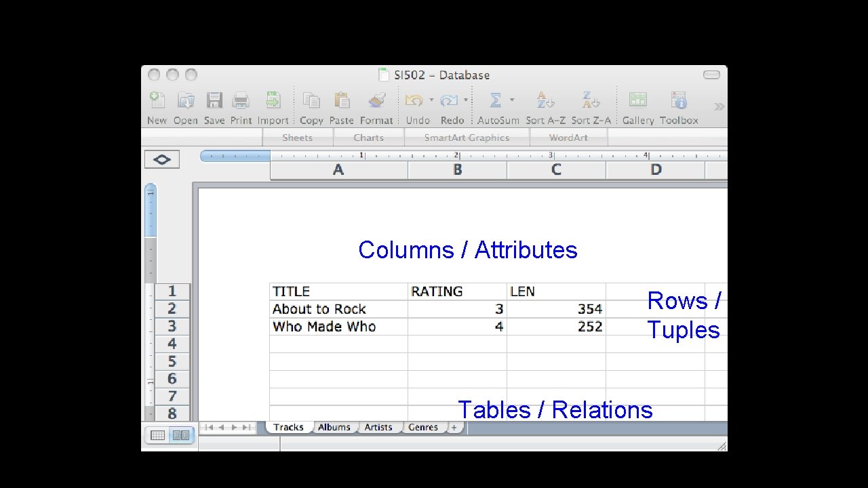This screenshot has width=868, height=488.
Task: Open the Toolbox icon
Action: [x=679, y=100]
